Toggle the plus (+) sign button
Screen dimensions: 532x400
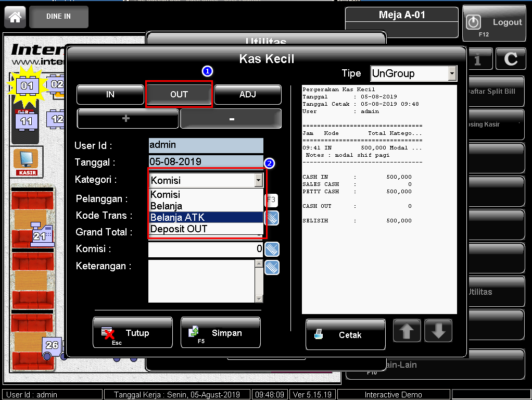pos(126,119)
